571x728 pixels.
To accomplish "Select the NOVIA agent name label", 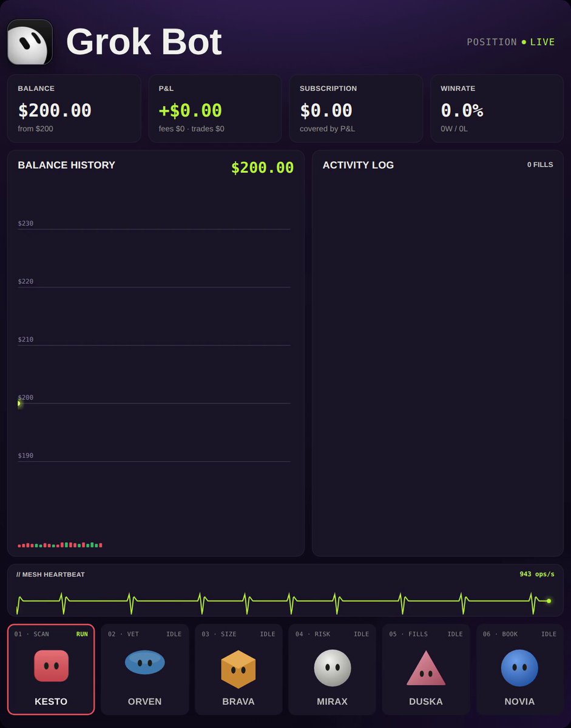I will point(519,701).
